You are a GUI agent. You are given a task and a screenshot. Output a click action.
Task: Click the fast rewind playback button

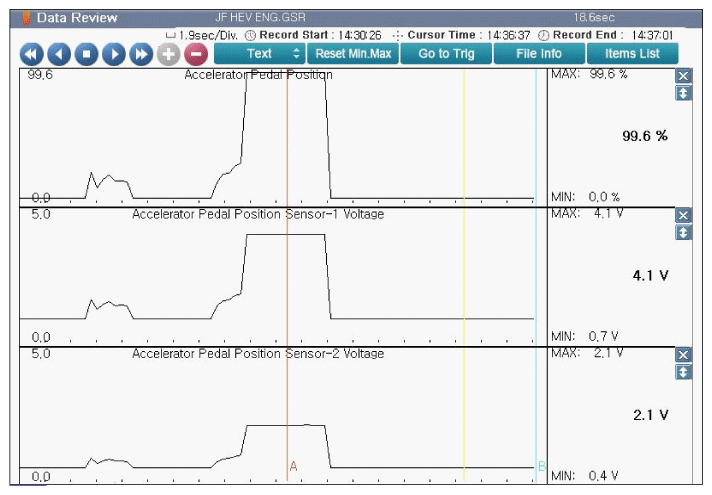[31, 54]
